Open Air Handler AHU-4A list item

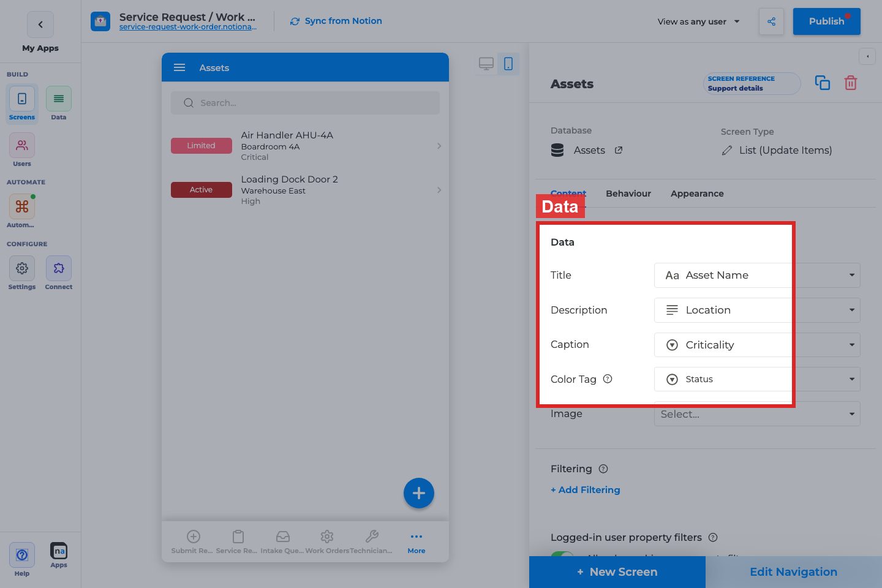tap(305, 146)
